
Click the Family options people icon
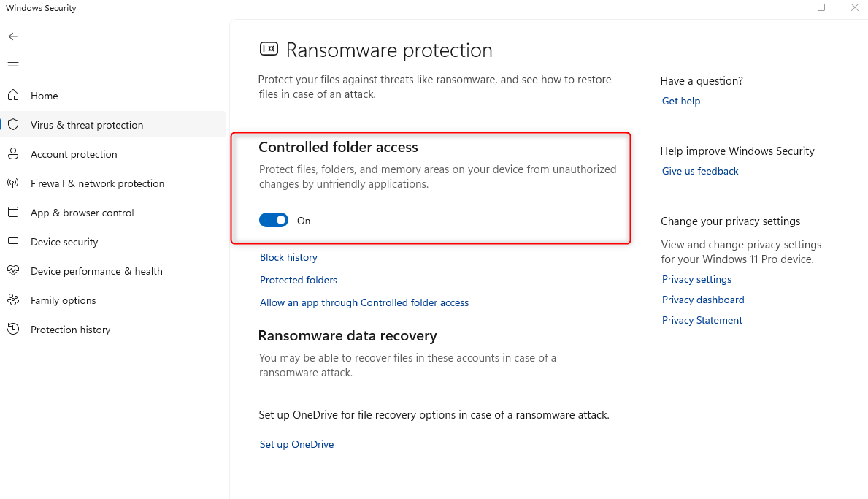[x=13, y=300]
